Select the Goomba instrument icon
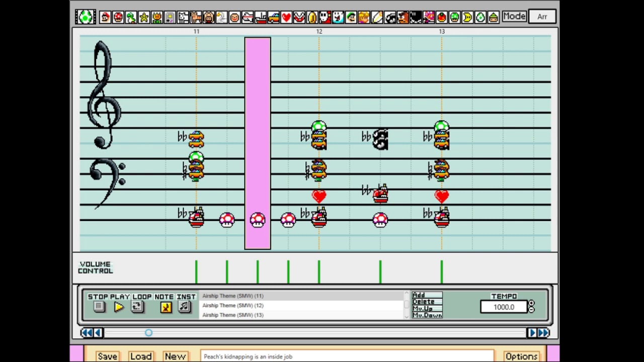This screenshot has width=644, height=362. 403,18
